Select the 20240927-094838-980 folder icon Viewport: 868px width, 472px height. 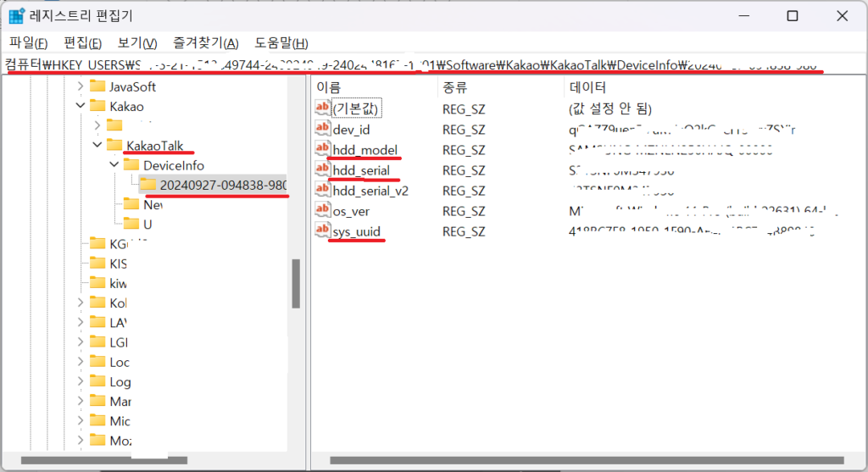pos(147,184)
